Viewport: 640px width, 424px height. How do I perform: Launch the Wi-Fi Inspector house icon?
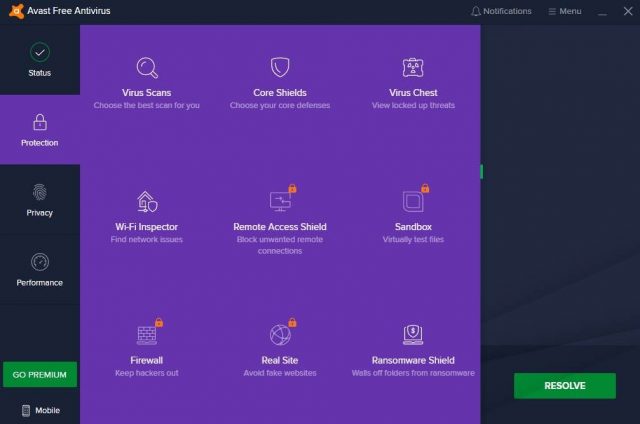pos(146,201)
